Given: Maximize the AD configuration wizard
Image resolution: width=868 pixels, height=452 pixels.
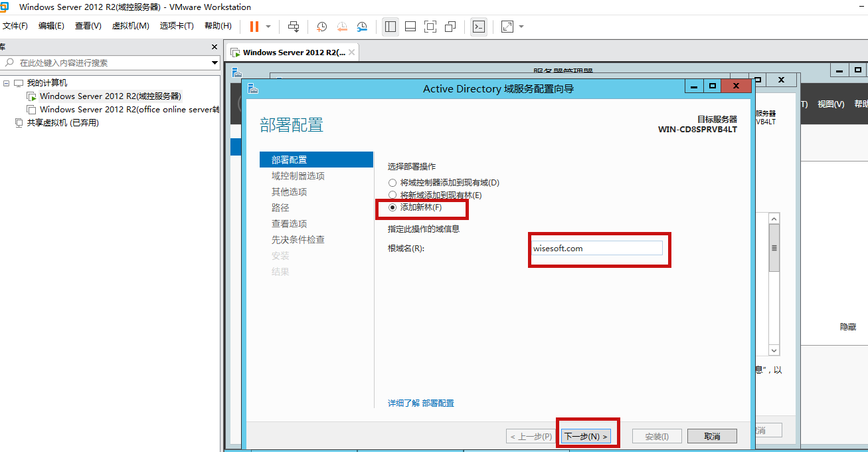Looking at the screenshot, I should point(713,86).
